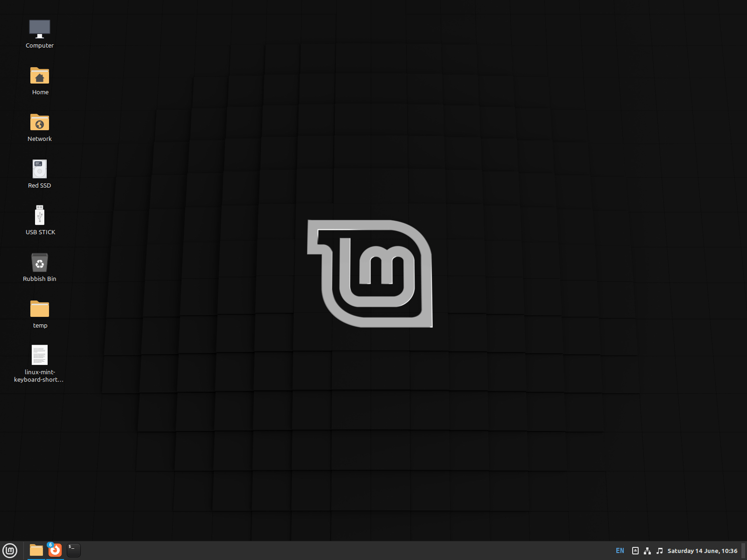Viewport: 747px width, 560px height.
Task: Open the sound applet music note icon
Action: tap(659, 551)
